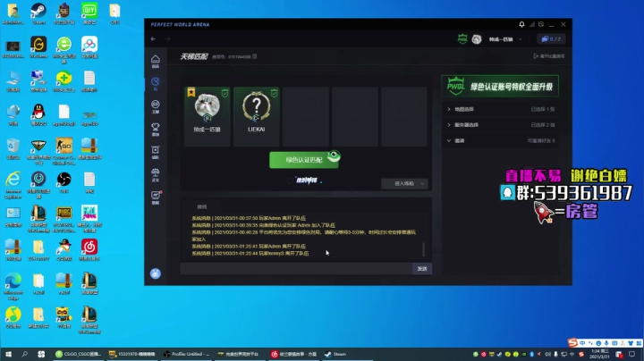This screenshot has width=644, height=361.
Task: Open the PUBG desktop icon
Action: click(64, 219)
